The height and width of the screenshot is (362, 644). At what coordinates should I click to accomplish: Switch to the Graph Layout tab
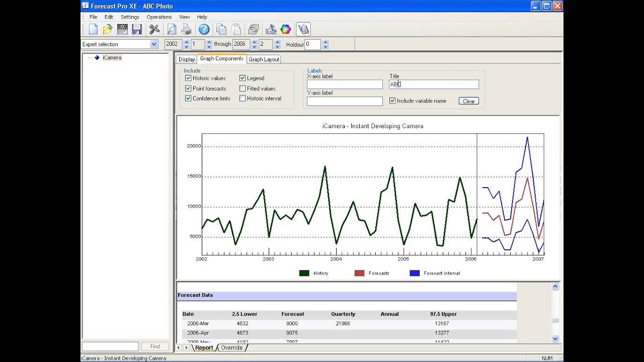(264, 59)
